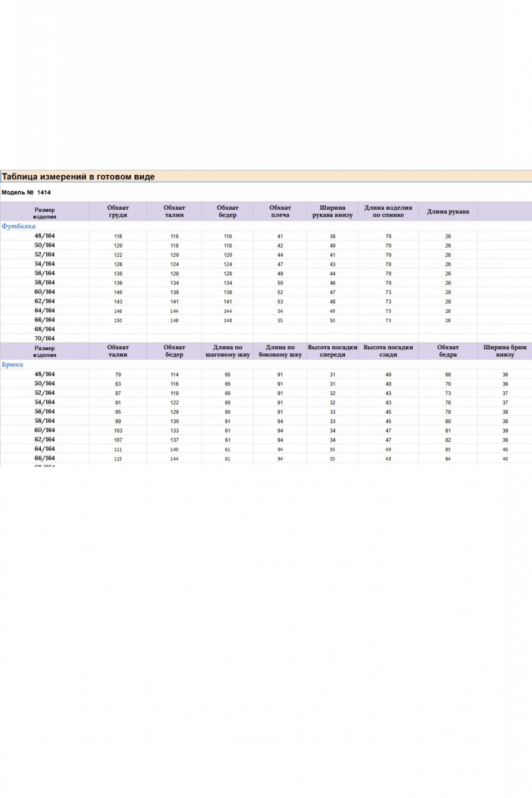The height and width of the screenshot is (798, 532).
Task: Select the 'Длина рукава' column header
Action: 448,211
